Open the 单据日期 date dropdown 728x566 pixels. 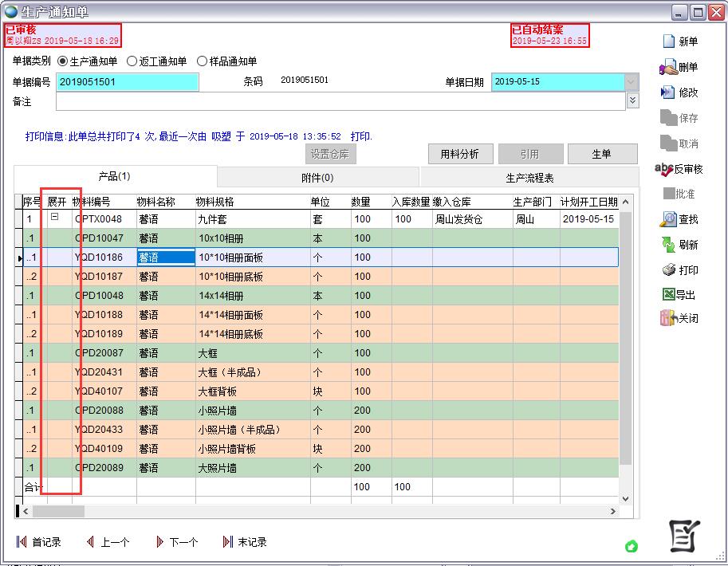632,82
